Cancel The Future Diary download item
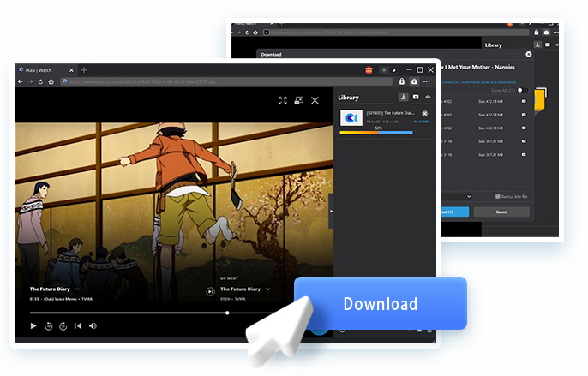The image size is (588, 376). (x=424, y=114)
